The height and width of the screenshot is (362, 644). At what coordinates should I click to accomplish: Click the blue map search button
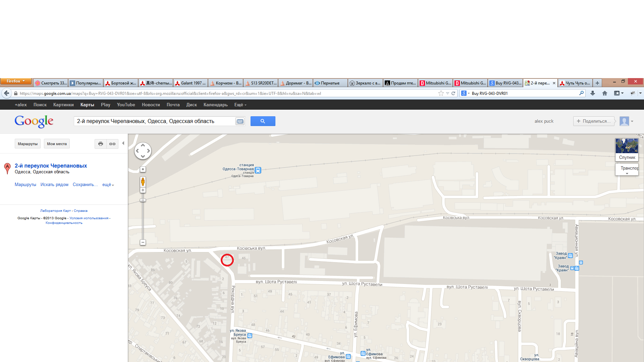pyautogui.click(x=263, y=121)
